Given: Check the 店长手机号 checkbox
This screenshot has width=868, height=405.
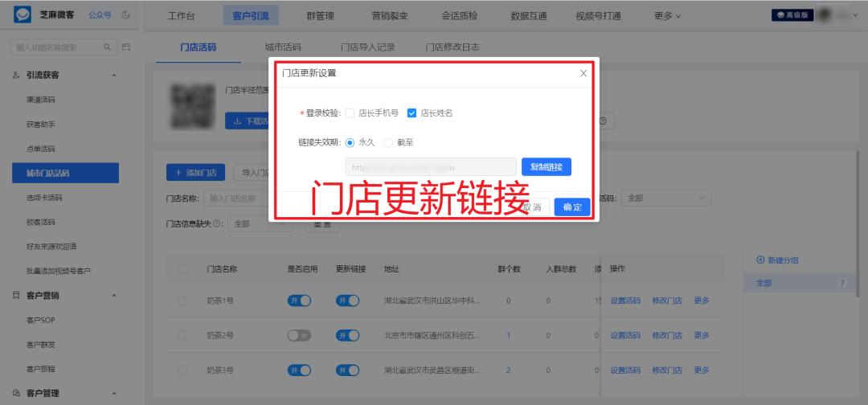Looking at the screenshot, I should tap(350, 112).
